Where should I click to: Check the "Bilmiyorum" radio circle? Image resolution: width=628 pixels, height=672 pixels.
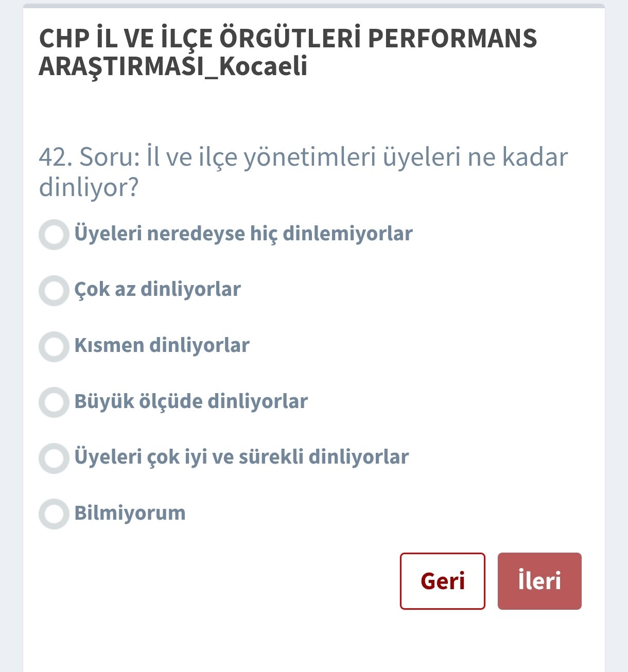click(54, 514)
